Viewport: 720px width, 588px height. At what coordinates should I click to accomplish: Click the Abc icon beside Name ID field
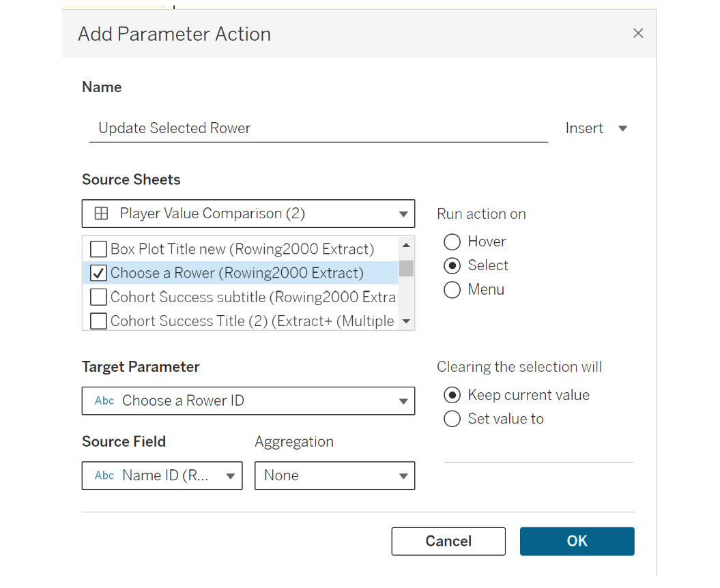[104, 475]
